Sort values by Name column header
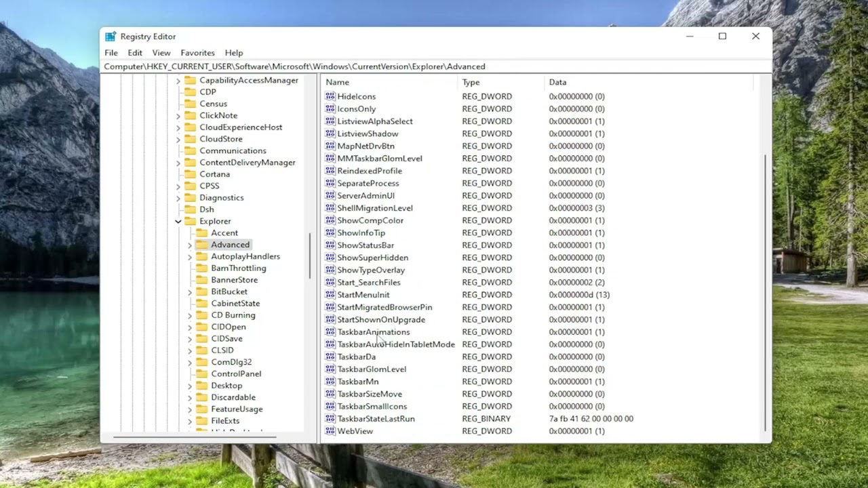868x488 pixels. click(390, 82)
